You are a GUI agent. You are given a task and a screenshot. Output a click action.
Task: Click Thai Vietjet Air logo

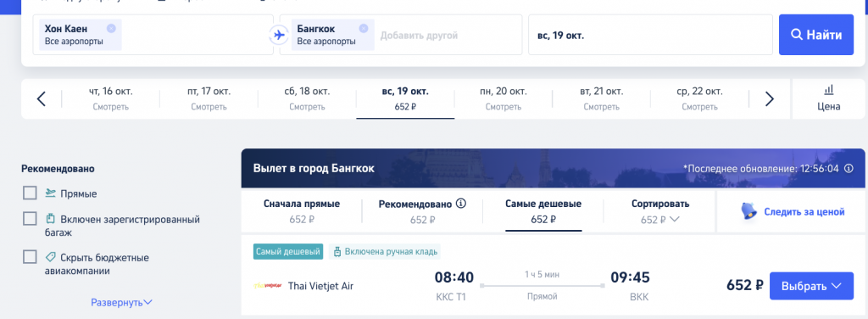[x=267, y=286]
